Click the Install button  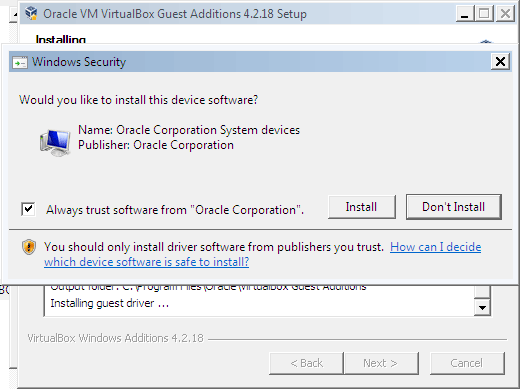362,207
